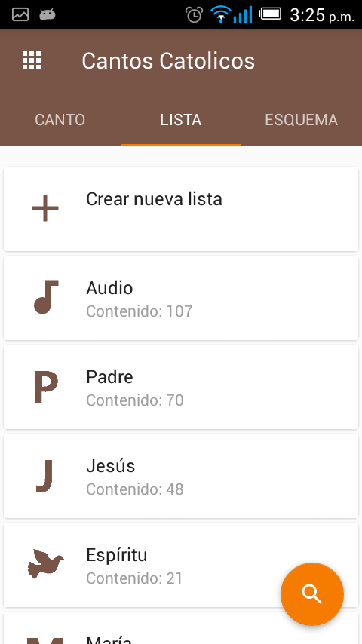Open Padre list with Contenido 70
362x644 pixels.
click(181, 387)
